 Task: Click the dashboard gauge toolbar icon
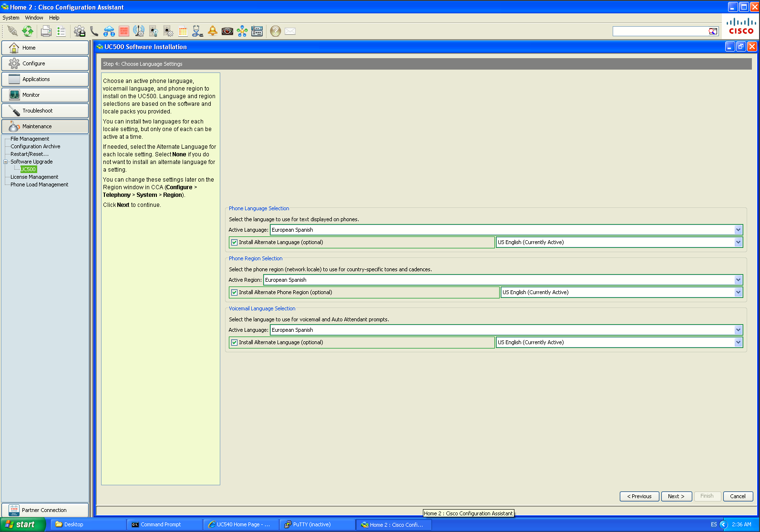(227, 31)
